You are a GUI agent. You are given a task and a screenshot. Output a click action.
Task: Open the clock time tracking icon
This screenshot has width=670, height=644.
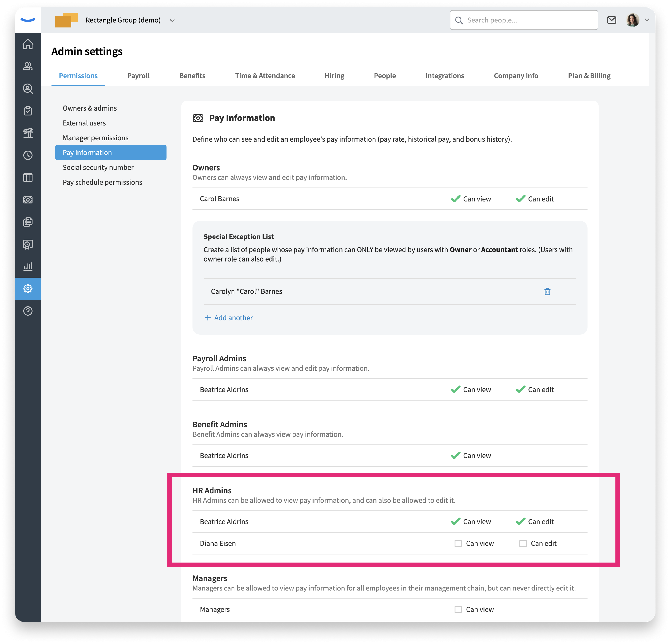(x=28, y=156)
